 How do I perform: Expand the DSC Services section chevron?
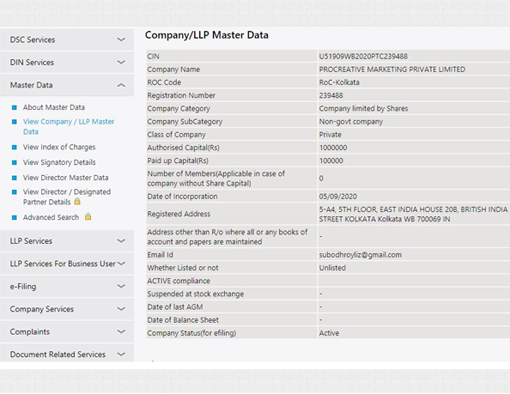click(121, 40)
